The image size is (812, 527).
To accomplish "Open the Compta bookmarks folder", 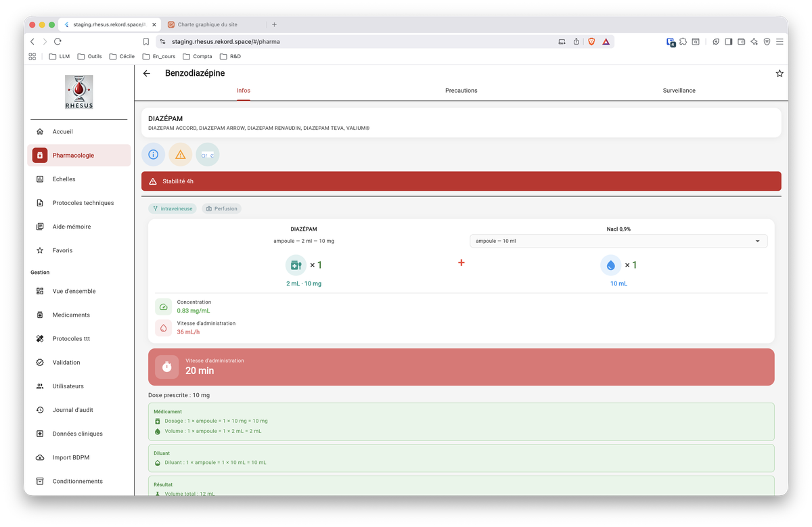I will click(x=197, y=56).
